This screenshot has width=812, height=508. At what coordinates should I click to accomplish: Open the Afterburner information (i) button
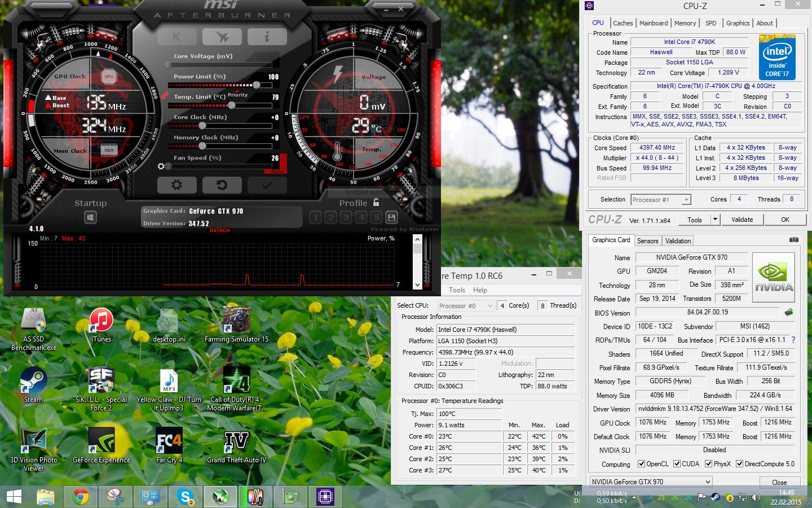(x=267, y=37)
